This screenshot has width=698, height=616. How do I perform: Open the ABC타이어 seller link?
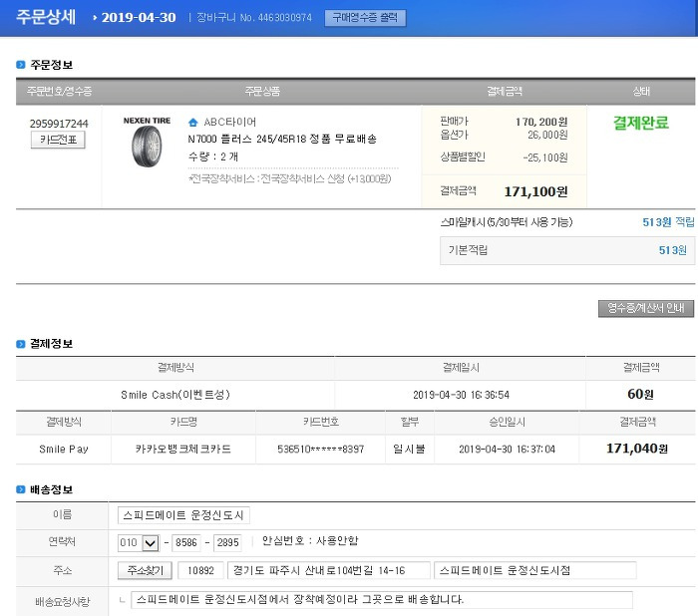point(229,122)
